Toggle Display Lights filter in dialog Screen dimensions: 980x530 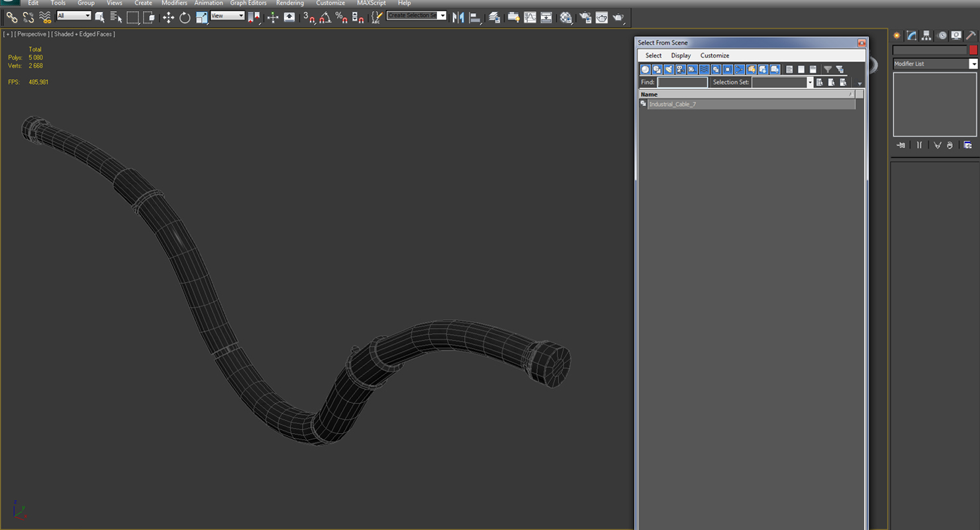click(669, 69)
